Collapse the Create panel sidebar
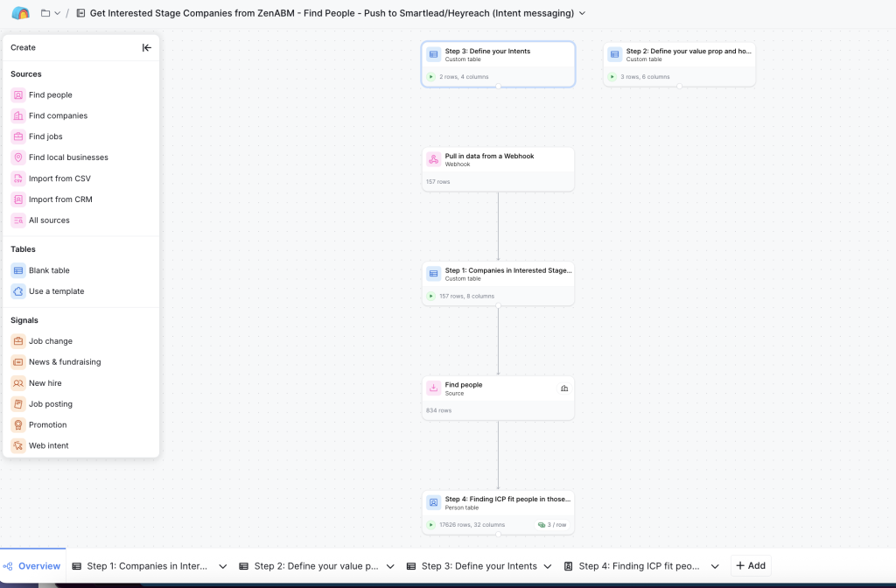Screen dimensions: 896x588 pyautogui.click(x=146, y=47)
